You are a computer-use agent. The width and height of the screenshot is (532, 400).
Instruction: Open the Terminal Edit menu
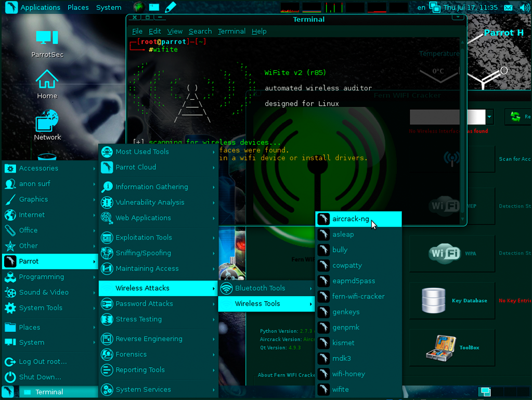coord(155,32)
